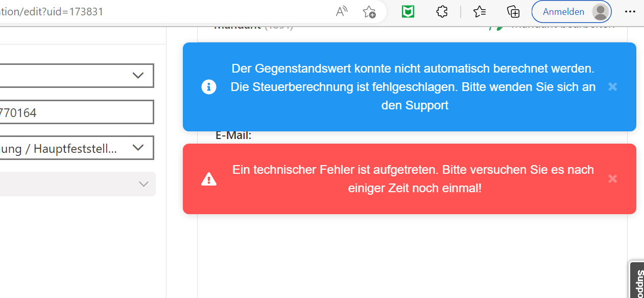Open the green shield extension icon
644x298 pixels.
(x=408, y=12)
